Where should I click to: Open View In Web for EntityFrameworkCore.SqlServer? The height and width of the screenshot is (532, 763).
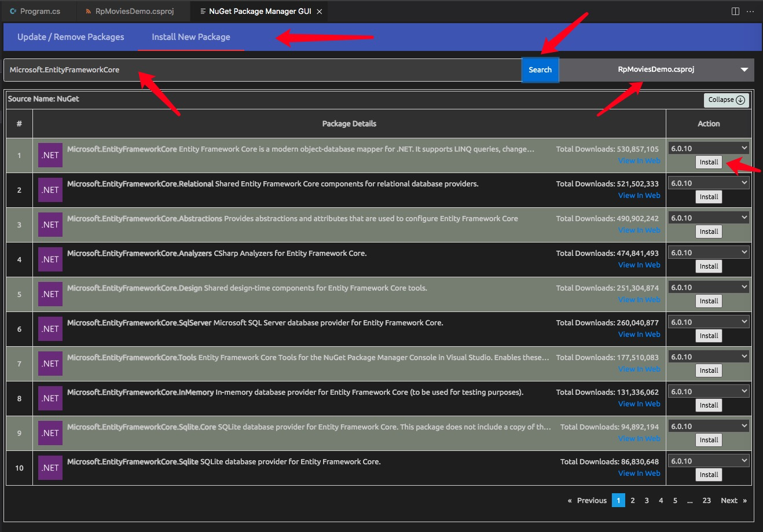639,335
